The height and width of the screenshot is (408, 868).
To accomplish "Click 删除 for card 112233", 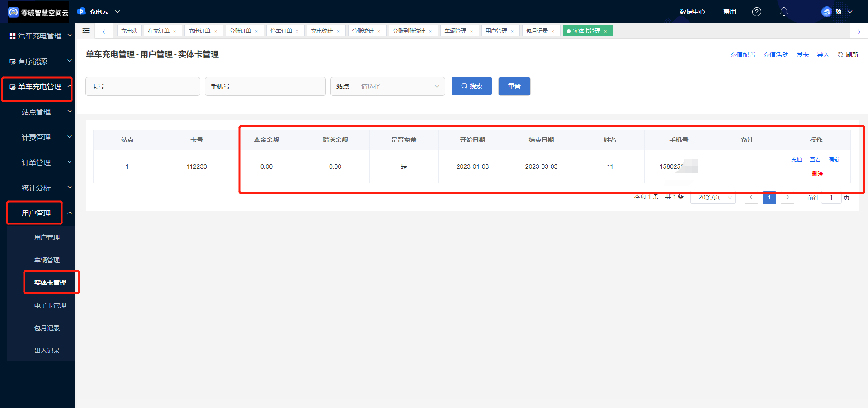I will [817, 174].
